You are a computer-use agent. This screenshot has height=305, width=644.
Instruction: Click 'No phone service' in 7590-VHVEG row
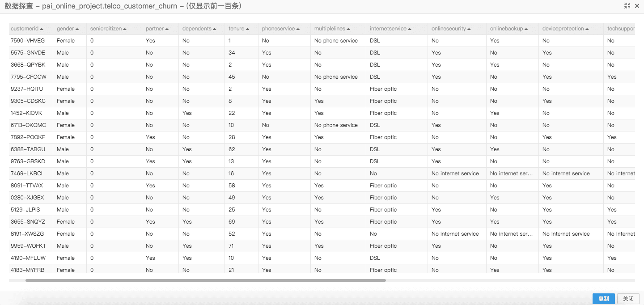(336, 41)
